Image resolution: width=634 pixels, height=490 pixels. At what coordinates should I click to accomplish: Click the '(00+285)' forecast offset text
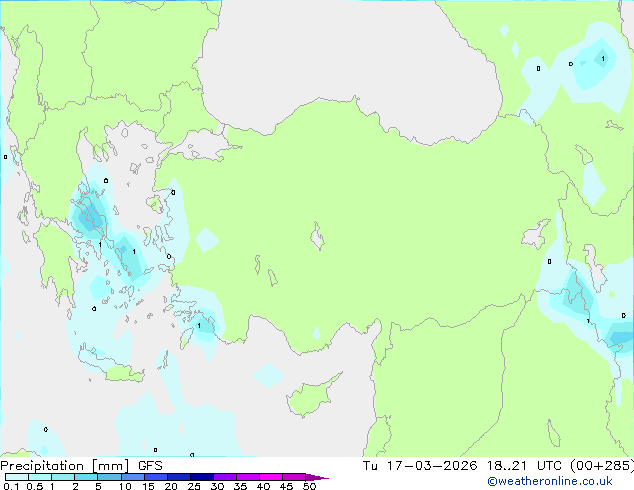pos(602,466)
